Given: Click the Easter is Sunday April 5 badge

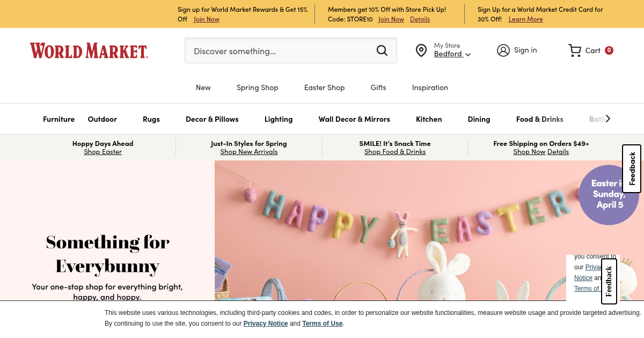Looking at the screenshot, I should 610,194.
